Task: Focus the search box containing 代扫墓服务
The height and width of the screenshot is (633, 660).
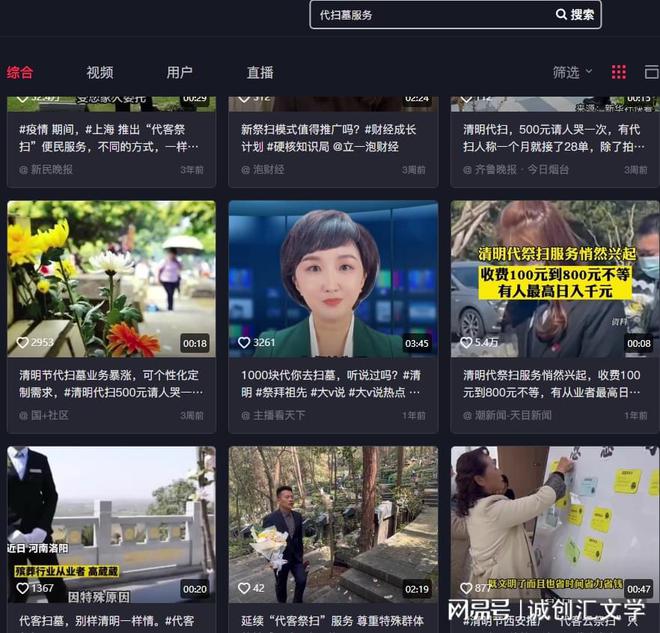Action: pyautogui.click(x=455, y=15)
